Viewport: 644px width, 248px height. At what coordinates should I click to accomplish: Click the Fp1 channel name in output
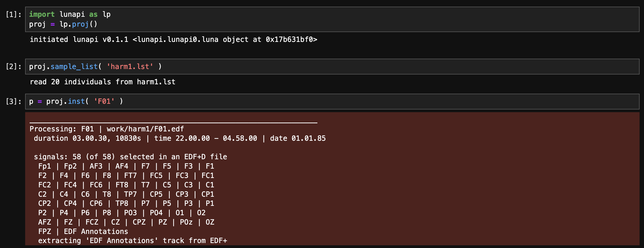coord(44,166)
